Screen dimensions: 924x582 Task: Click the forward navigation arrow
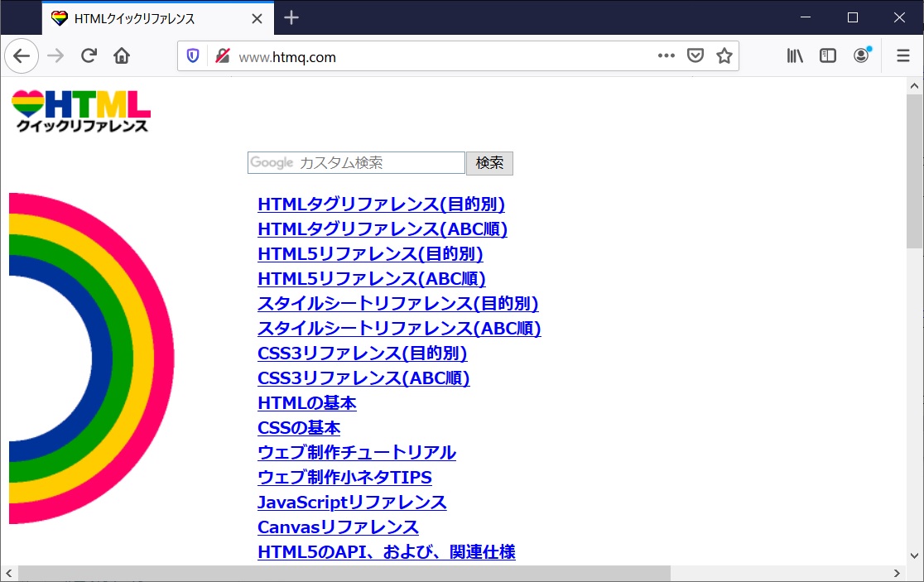click(55, 56)
